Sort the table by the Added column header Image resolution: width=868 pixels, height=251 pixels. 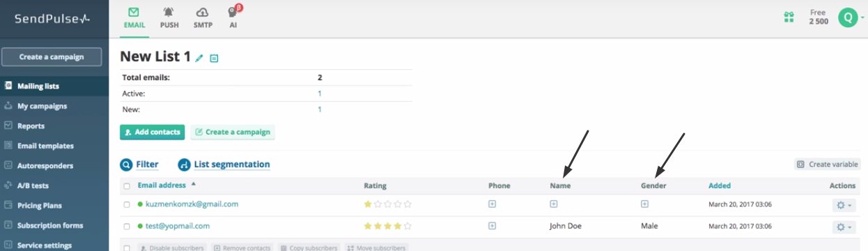click(720, 185)
